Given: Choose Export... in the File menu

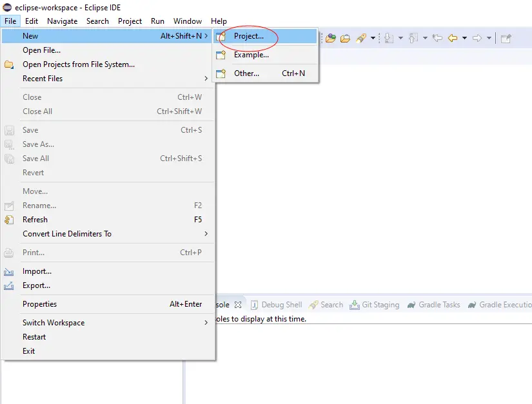Looking at the screenshot, I should pyautogui.click(x=108, y=285).
